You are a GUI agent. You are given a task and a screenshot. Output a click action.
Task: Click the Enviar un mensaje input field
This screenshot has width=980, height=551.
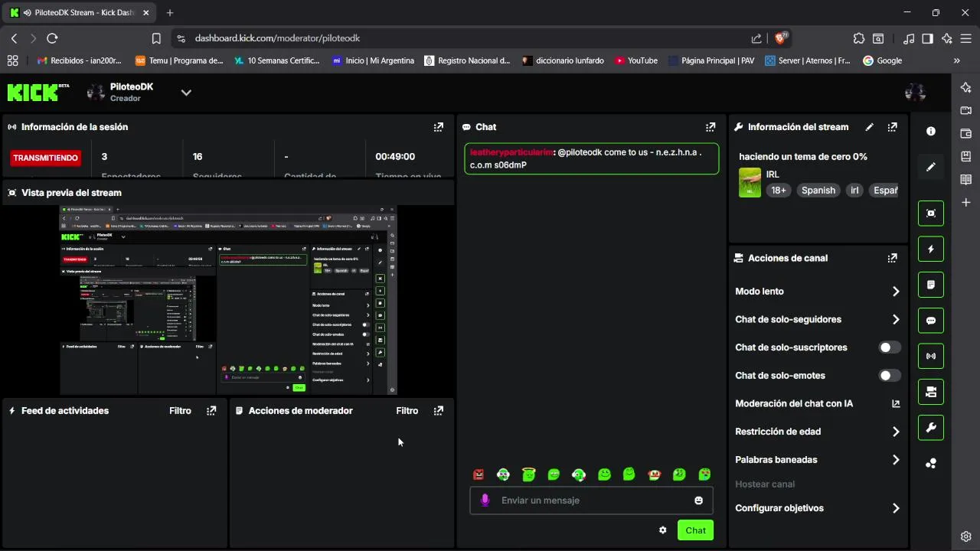tap(591, 500)
